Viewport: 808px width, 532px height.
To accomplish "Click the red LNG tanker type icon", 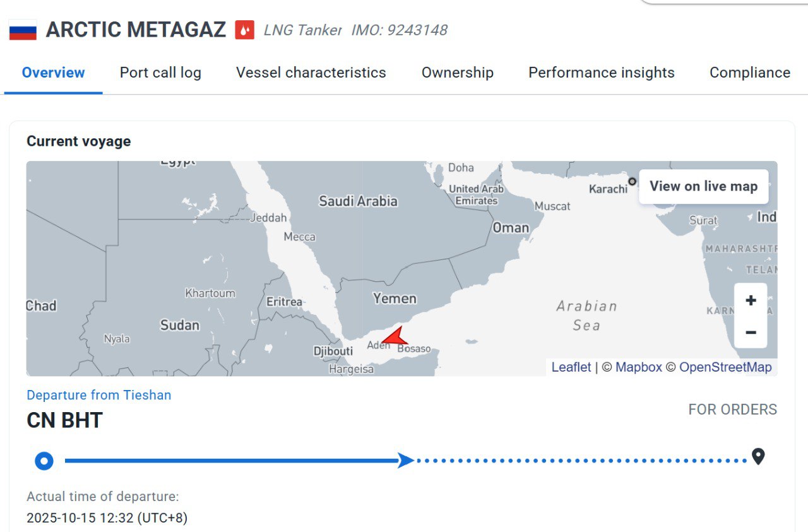I will [x=245, y=30].
